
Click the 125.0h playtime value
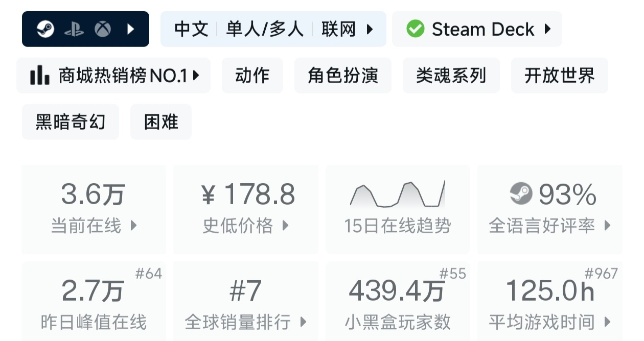550,291
